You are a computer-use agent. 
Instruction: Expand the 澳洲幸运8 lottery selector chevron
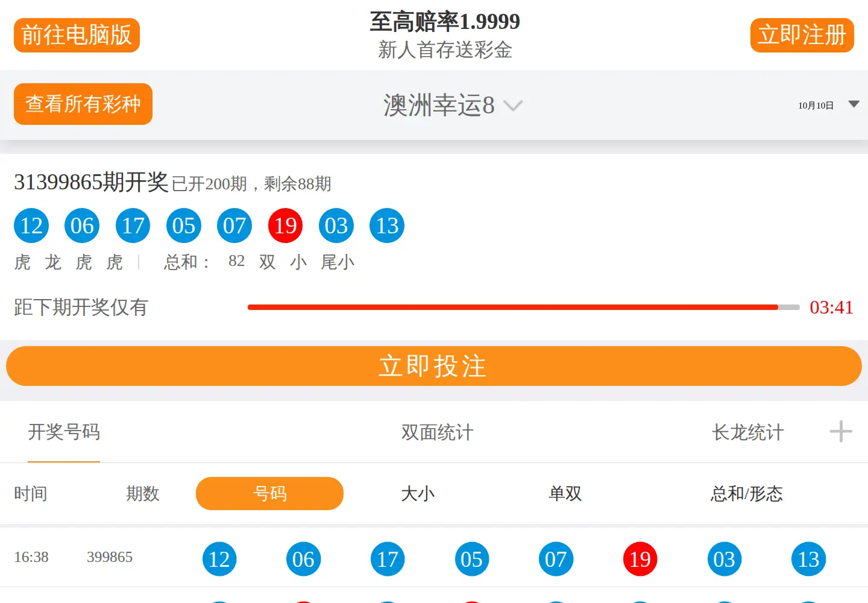click(x=513, y=106)
